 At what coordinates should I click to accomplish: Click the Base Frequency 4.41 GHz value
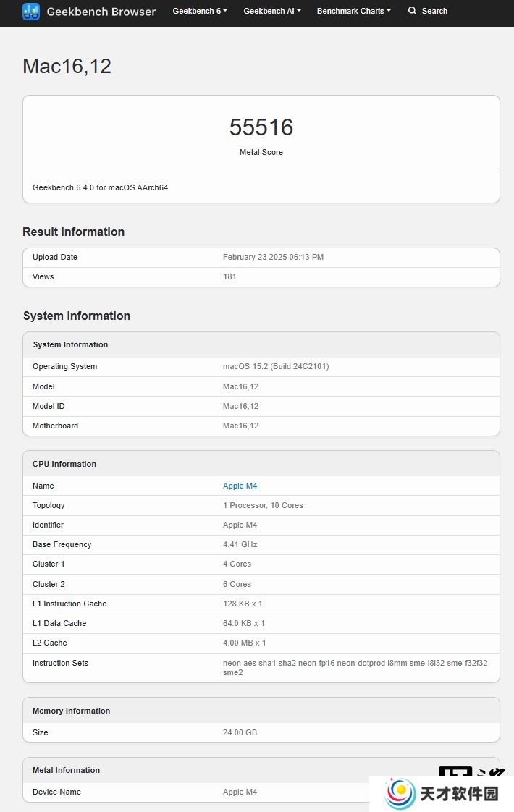[x=240, y=545]
